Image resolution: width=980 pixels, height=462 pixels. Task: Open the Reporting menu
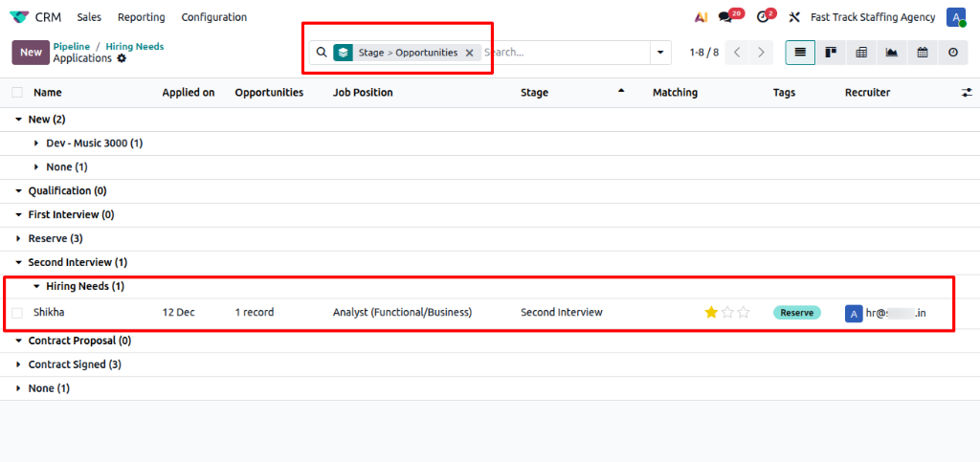pyautogui.click(x=141, y=17)
